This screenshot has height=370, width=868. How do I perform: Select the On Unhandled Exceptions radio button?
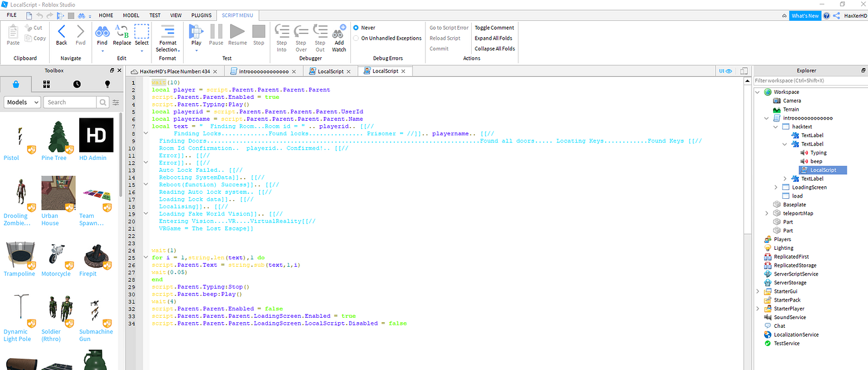(x=357, y=38)
